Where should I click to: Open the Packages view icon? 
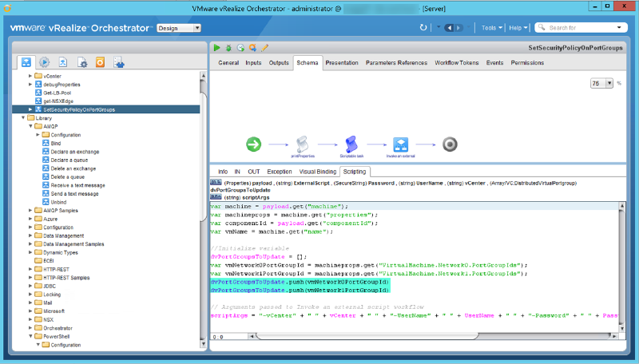(x=119, y=62)
